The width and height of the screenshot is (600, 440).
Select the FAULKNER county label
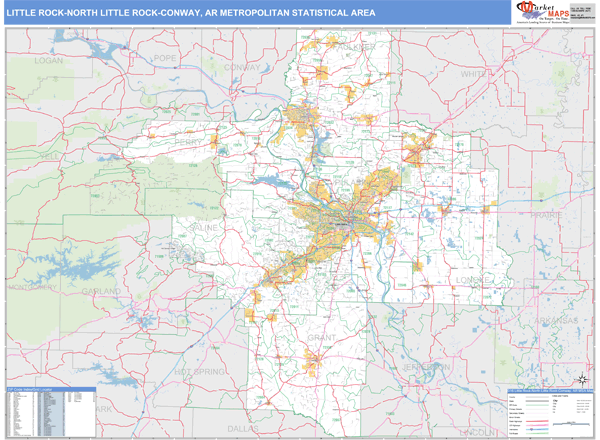[x=355, y=47]
